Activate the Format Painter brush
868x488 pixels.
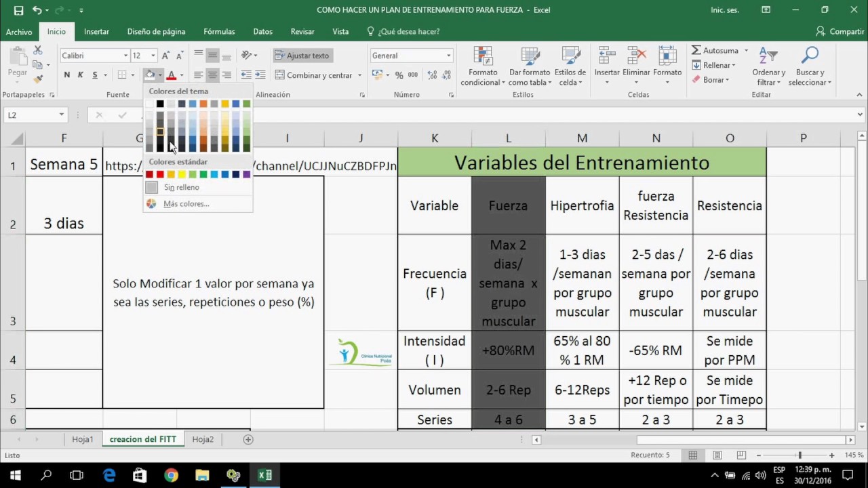(38, 80)
